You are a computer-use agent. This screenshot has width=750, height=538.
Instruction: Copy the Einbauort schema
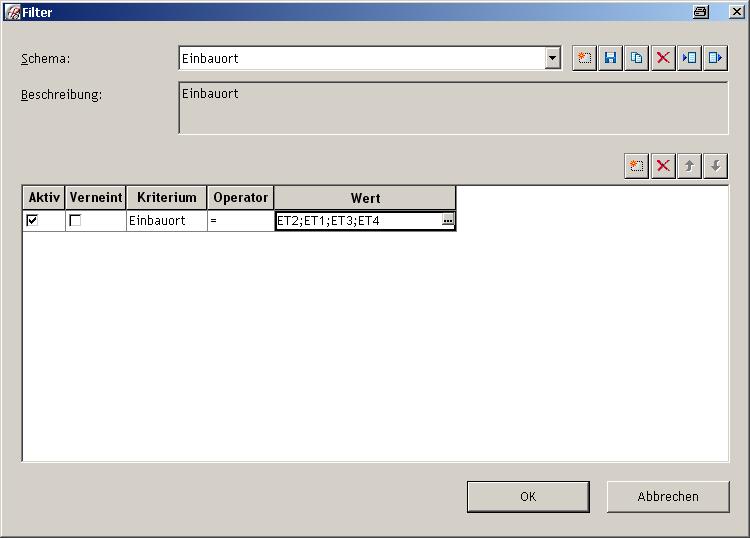point(637,58)
